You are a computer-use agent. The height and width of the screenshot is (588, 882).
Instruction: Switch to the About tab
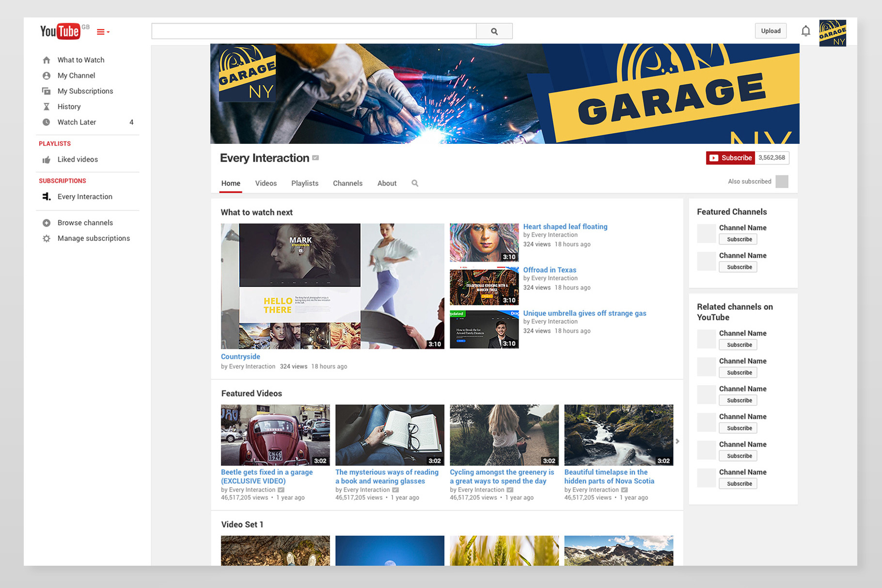(x=387, y=183)
